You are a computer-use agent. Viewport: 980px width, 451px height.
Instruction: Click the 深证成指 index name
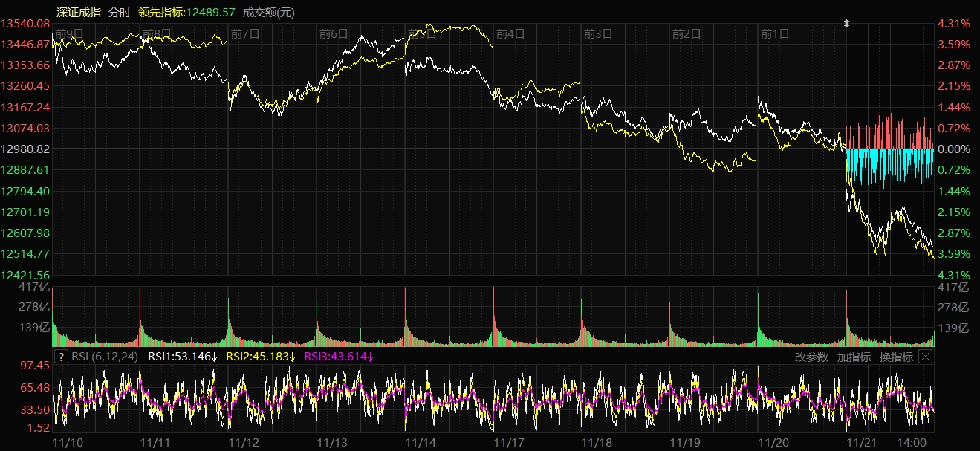tap(79, 12)
